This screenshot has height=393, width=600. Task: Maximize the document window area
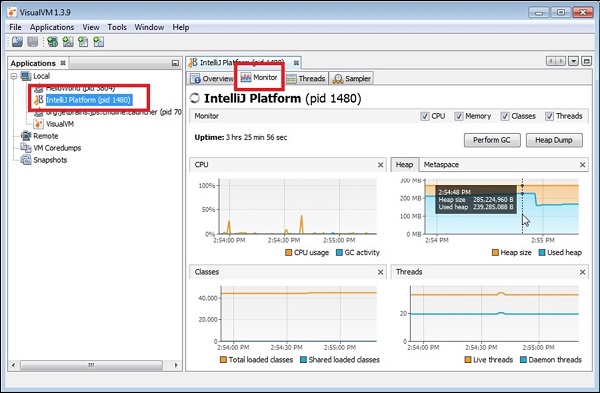586,61
